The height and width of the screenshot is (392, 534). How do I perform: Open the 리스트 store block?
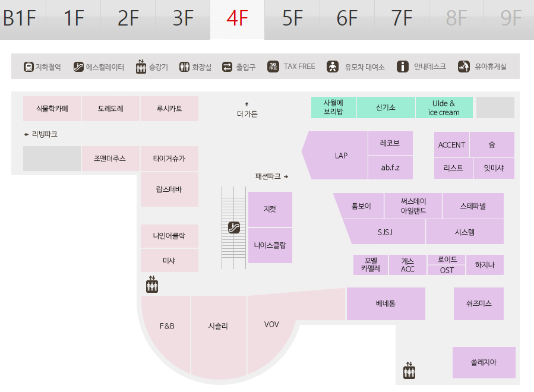(x=454, y=168)
